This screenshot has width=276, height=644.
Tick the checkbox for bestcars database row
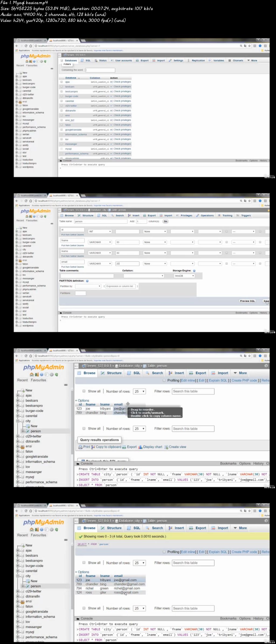(61, 87)
